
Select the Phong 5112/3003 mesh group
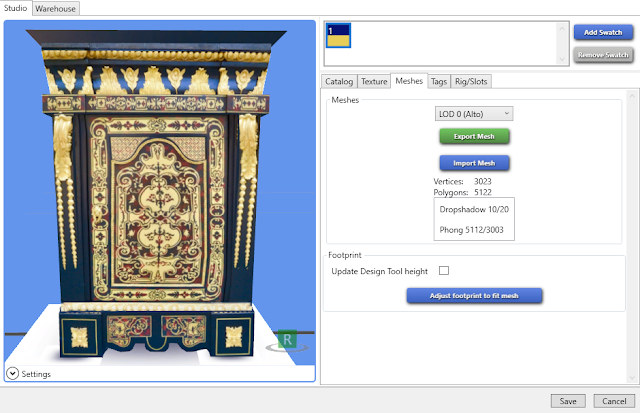tap(471, 230)
